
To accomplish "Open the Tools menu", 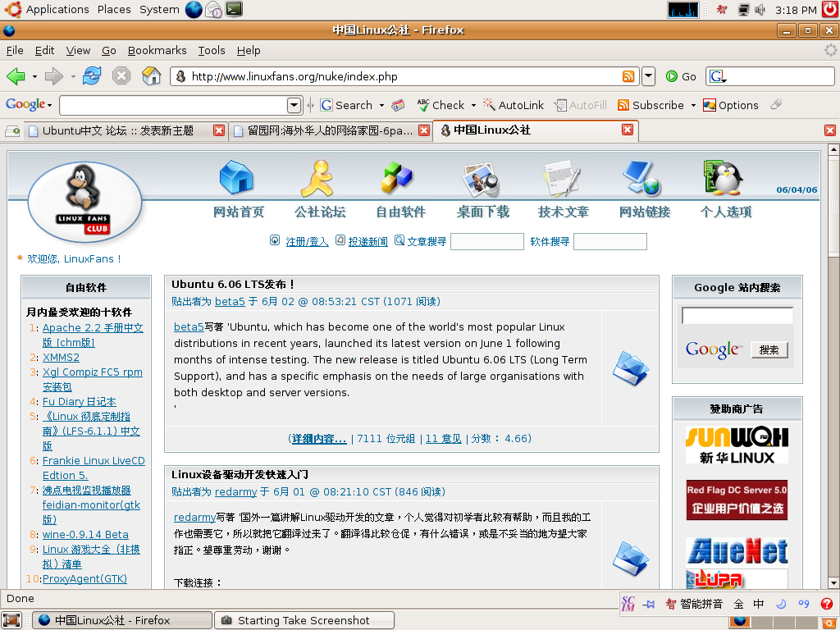I will pos(212,50).
